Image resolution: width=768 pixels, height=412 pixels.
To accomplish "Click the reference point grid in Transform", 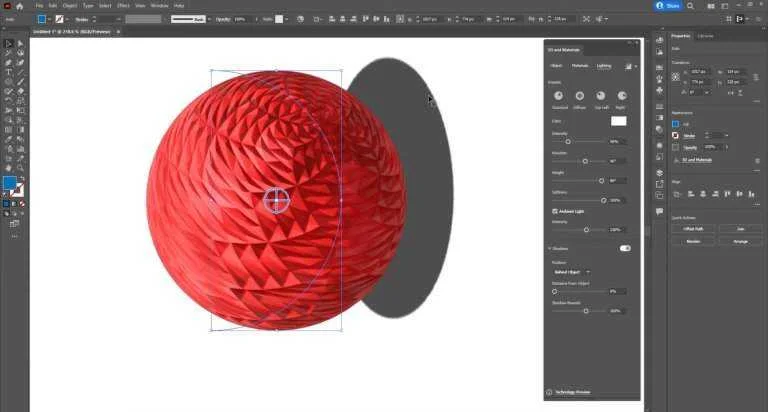I will pyautogui.click(x=676, y=77).
